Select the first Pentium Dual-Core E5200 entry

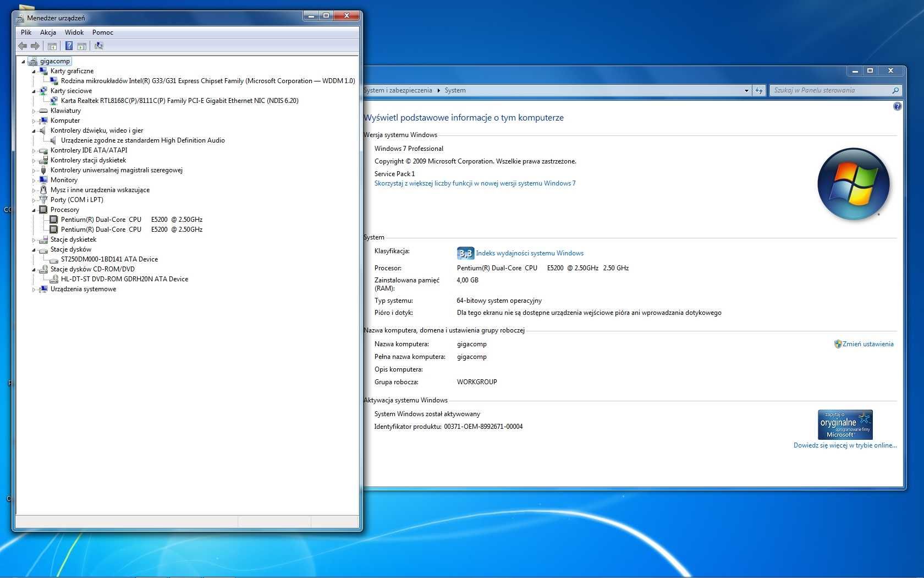[x=131, y=220]
